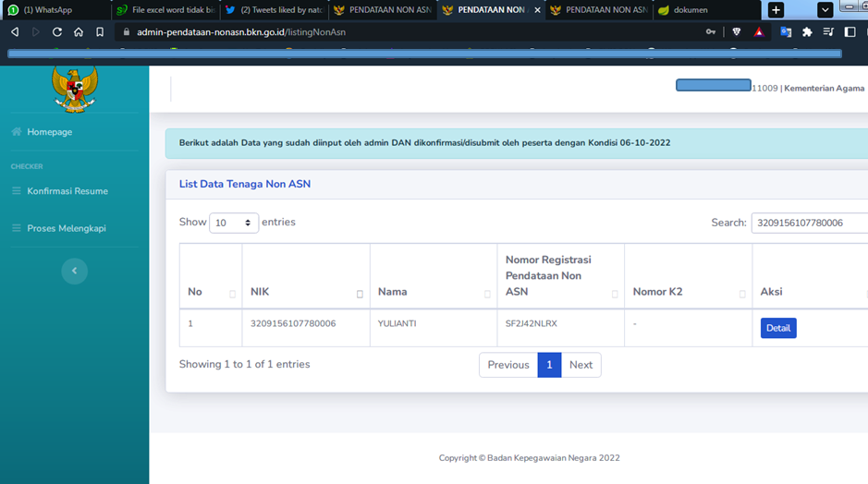Go back with the browser back arrow
The height and width of the screenshot is (484, 868).
[15, 32]
